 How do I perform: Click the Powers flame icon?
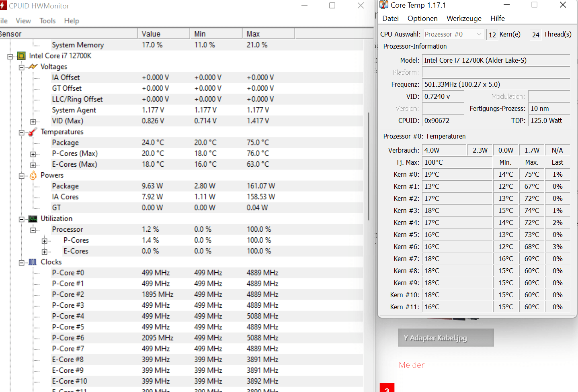33,176
